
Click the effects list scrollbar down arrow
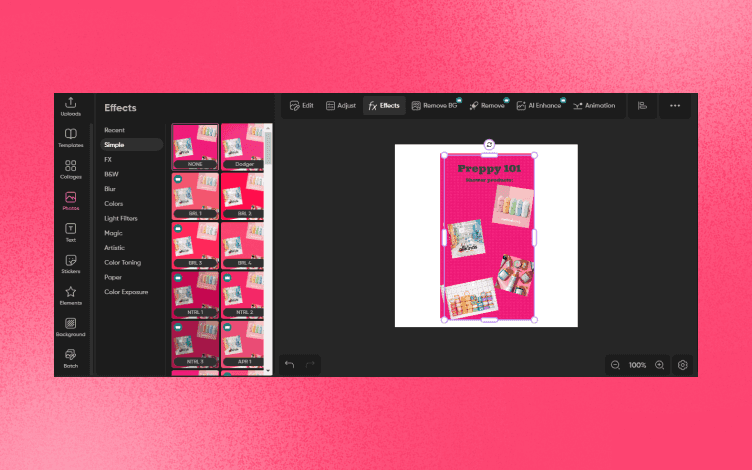(268, 371)
